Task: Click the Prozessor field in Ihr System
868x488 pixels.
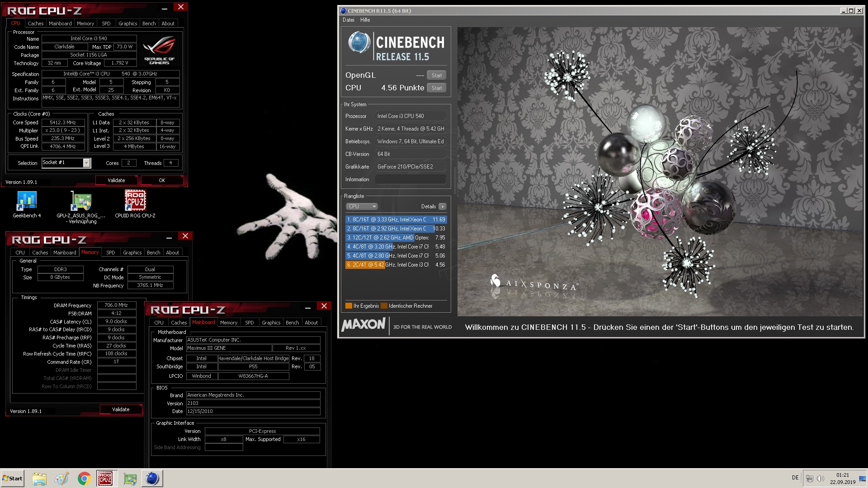Action: 410,116
